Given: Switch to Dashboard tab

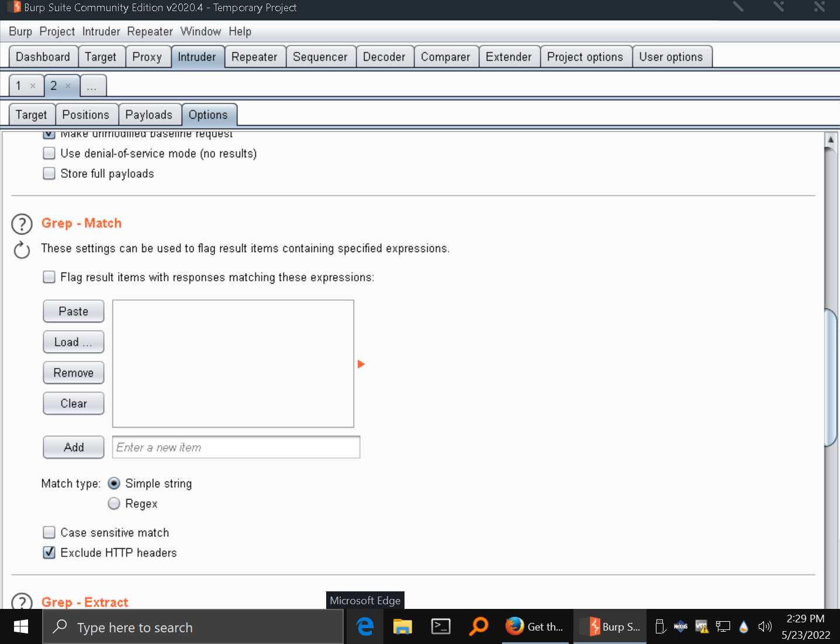Looking at the screenshot, I should click(x=43, y=57).
